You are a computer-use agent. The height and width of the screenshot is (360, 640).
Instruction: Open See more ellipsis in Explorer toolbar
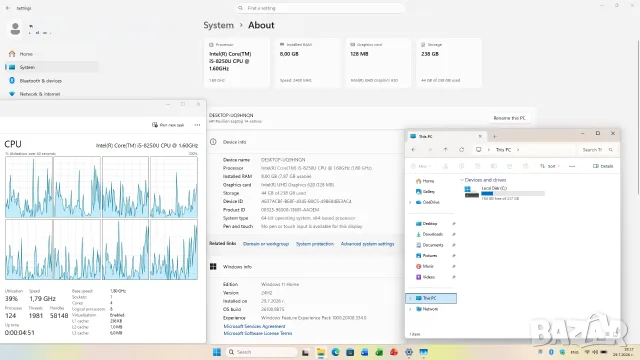572,166
